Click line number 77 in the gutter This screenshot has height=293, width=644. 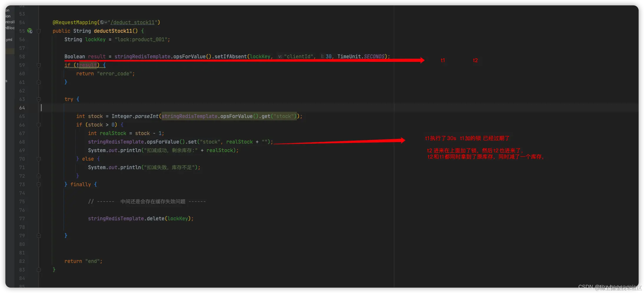coord(22,219)
